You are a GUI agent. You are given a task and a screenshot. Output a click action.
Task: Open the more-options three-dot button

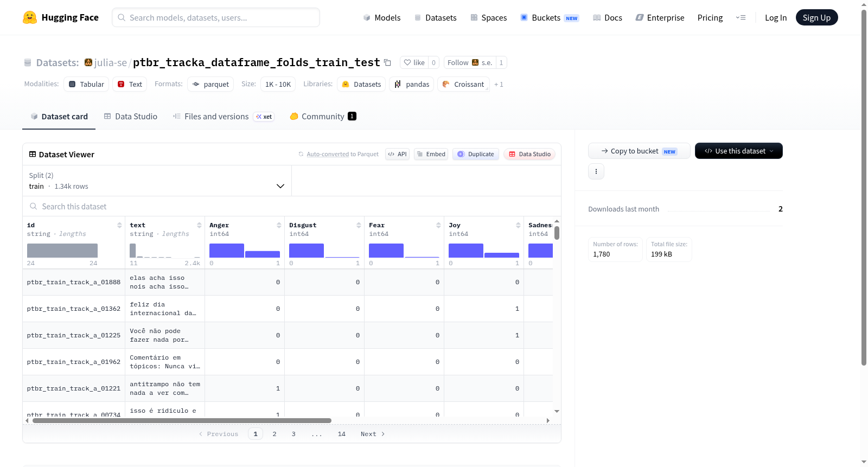tap(596, 171)
